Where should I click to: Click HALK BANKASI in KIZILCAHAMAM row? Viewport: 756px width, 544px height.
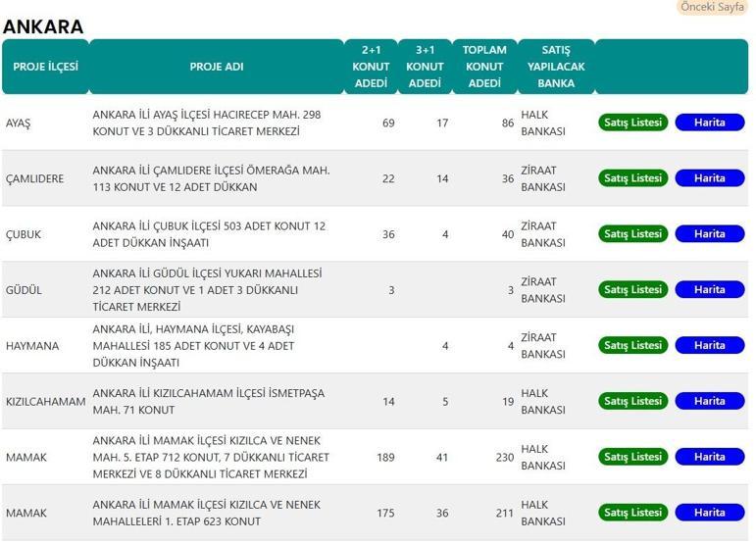click(543, 401)
